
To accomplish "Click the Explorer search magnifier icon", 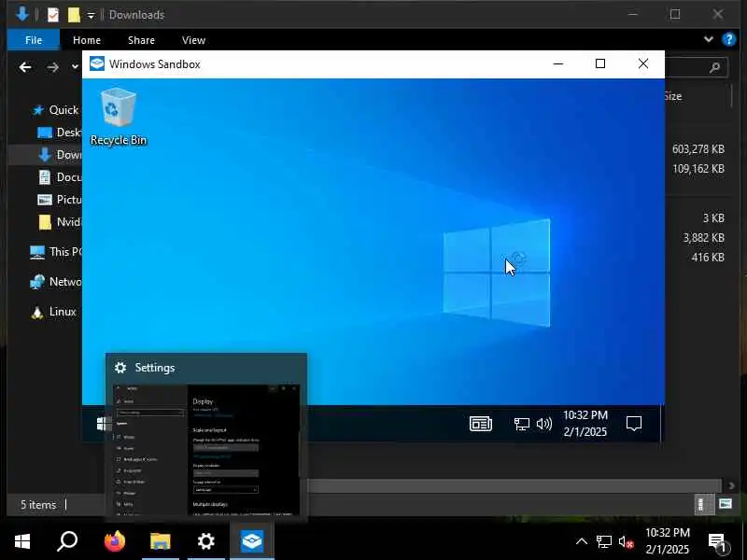I will point(714,67).
